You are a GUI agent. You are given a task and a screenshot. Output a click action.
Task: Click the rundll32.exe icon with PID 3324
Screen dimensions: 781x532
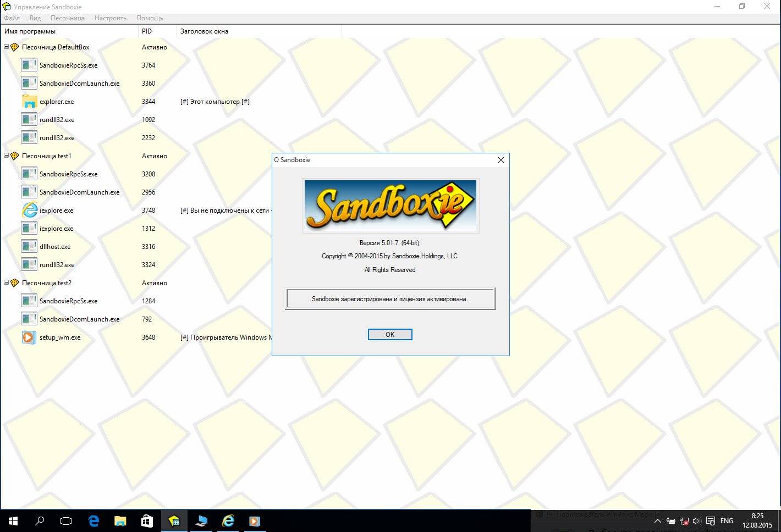tap(29, 264)
